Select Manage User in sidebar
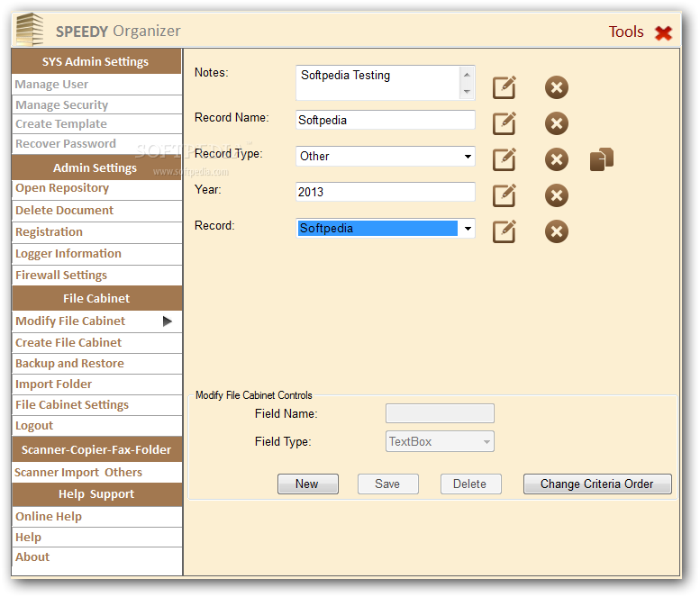Image resolution: width=700 pixels, height=597 pixels. (x=97, y=85)
